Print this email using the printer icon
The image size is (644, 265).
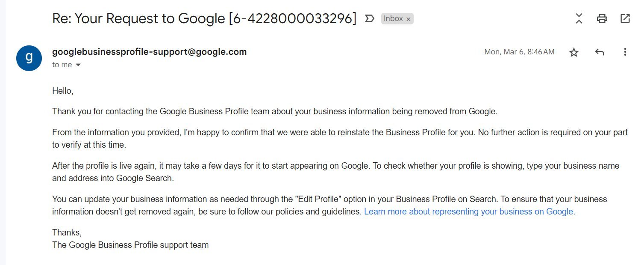(x=602, y=18)
